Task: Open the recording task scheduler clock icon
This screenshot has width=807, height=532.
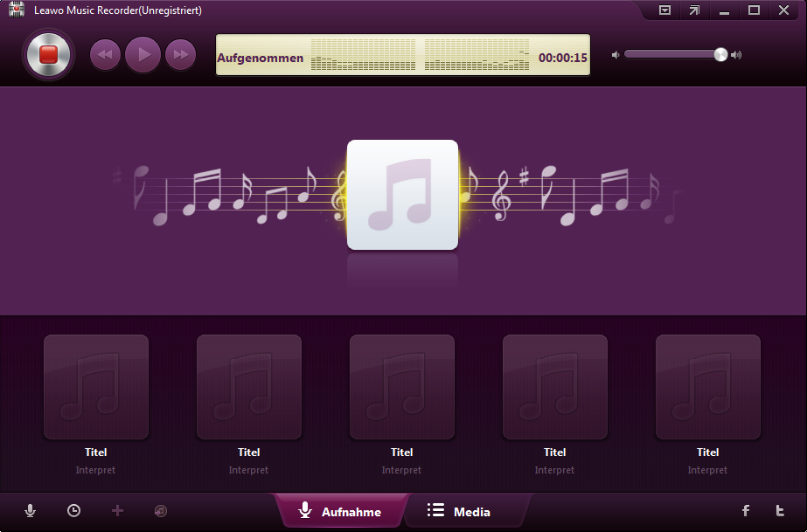Action: (74, 510)
